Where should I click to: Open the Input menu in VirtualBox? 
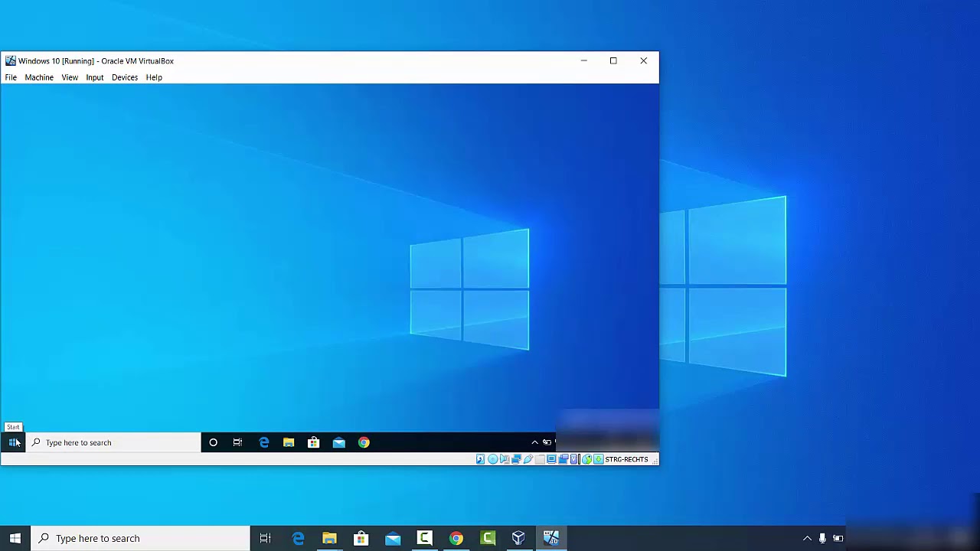click(x=95, y=77)
